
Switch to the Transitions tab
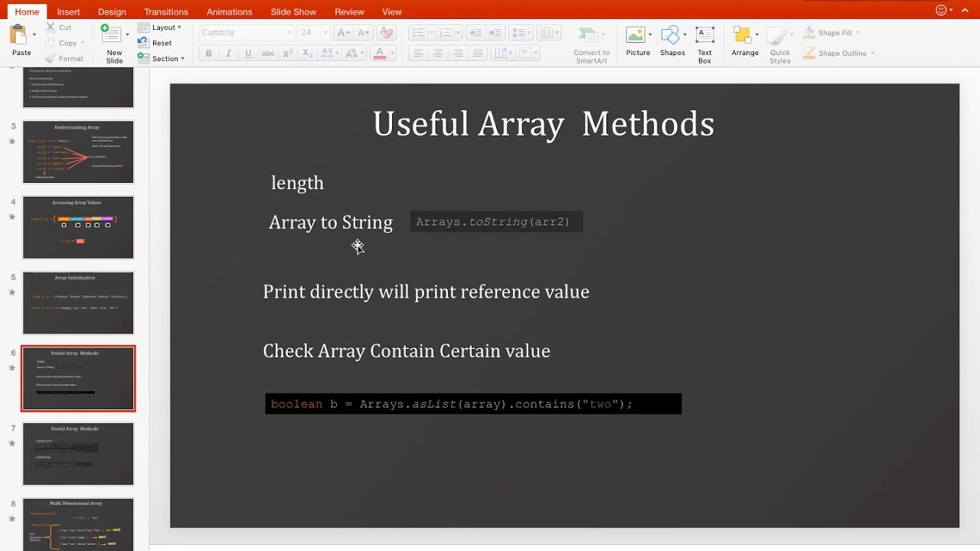166,11
